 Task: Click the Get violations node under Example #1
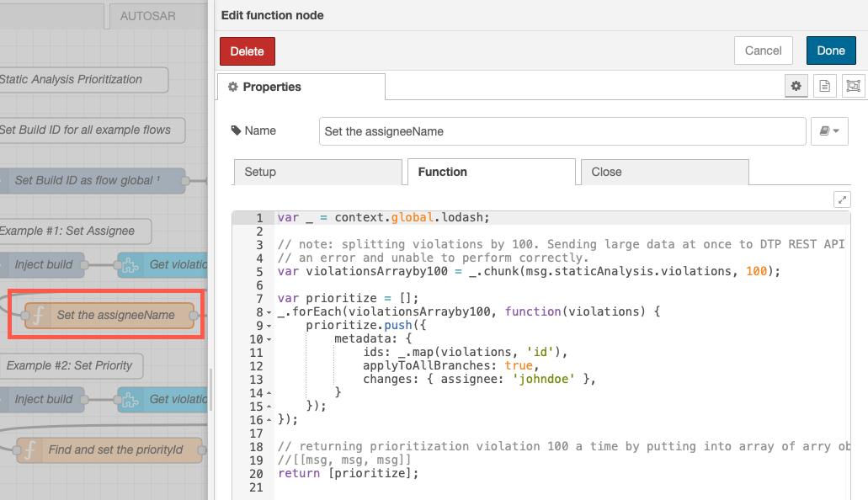click(162, 265)
